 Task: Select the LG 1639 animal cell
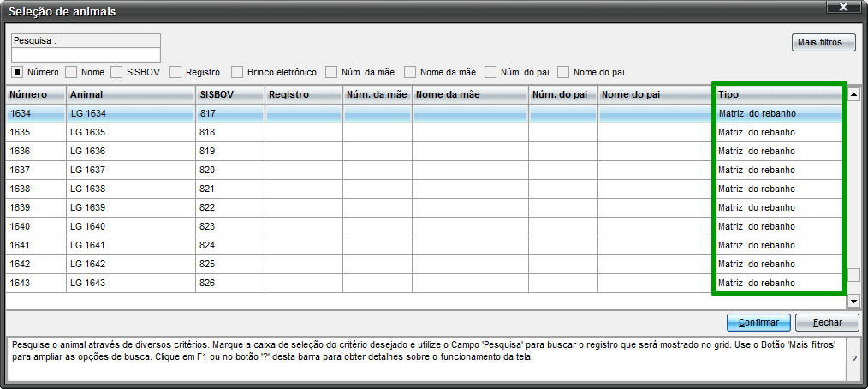point(131,208)
